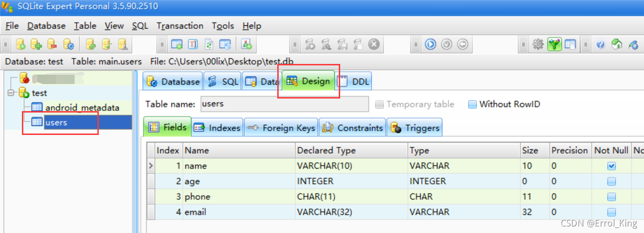Viewport: 644px width, 233px height.
Task: Open the Triggers sub-tab
Action: (415, 127)
